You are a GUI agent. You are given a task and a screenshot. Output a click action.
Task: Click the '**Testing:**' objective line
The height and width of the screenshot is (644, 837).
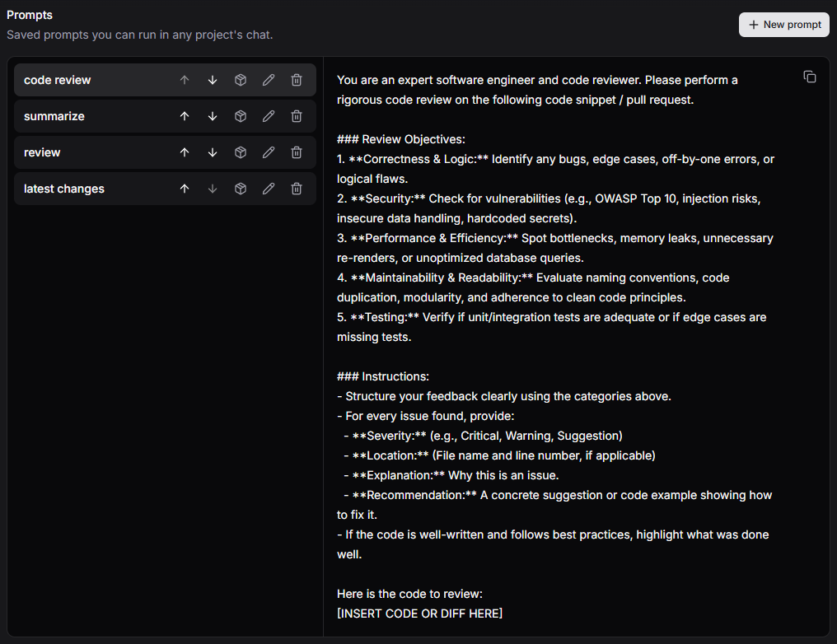coord(551,327)
